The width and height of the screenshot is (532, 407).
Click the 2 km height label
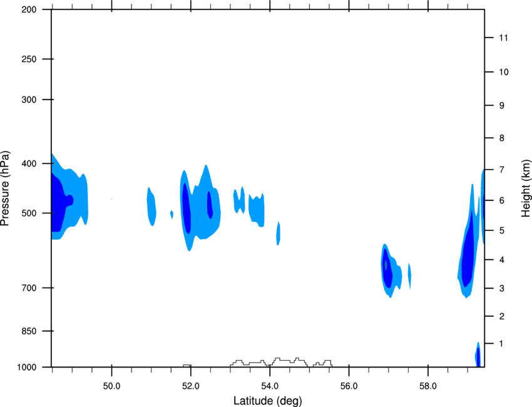pos(501,316)
